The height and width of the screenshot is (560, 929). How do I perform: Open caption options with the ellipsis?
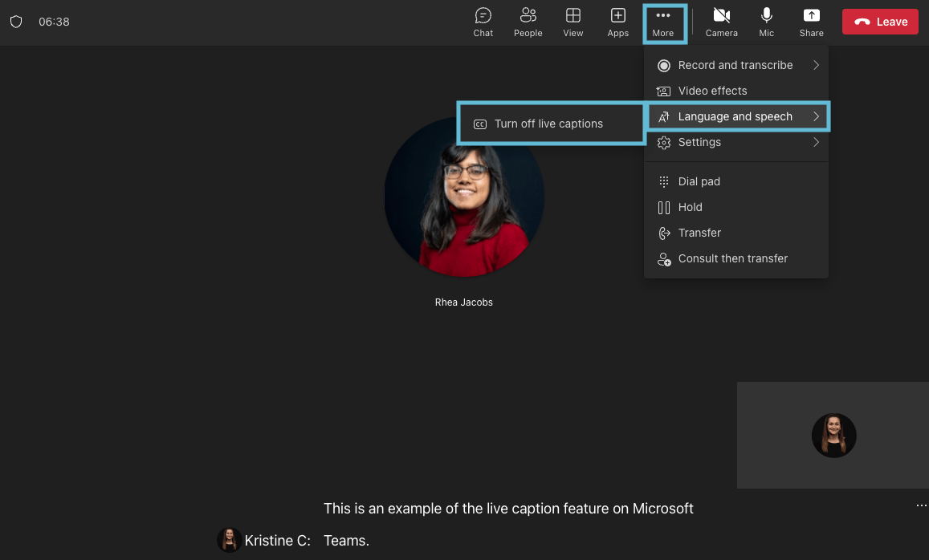[x=920, y=505]
